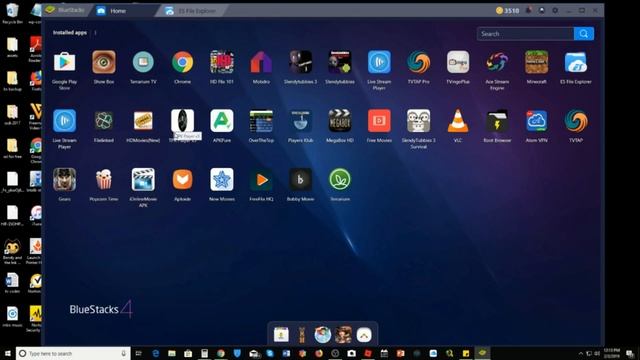Screen dimensions: 640x360
Task: Click the globe icon in the BlueStacks dock
Action: (322, 335)
